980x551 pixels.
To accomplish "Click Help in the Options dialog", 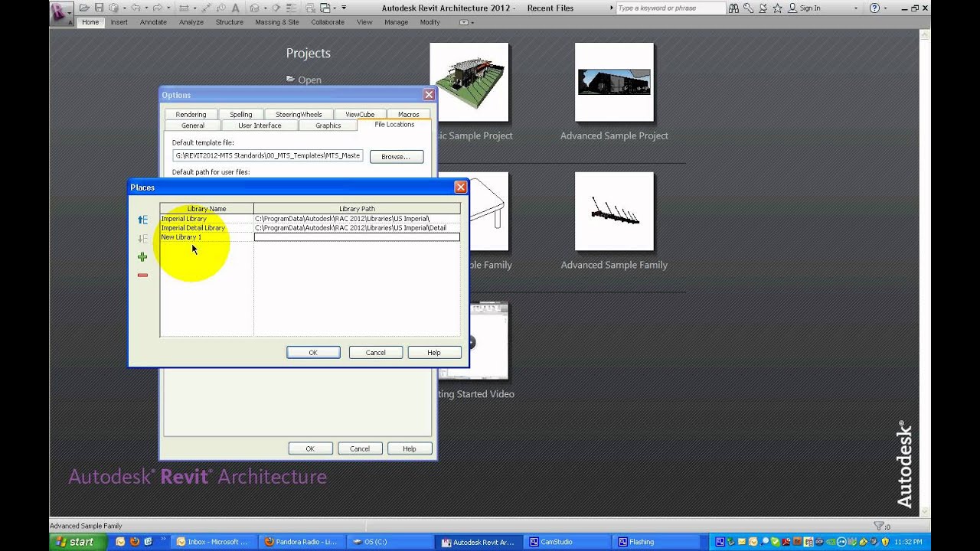I will tap(410, 449).
